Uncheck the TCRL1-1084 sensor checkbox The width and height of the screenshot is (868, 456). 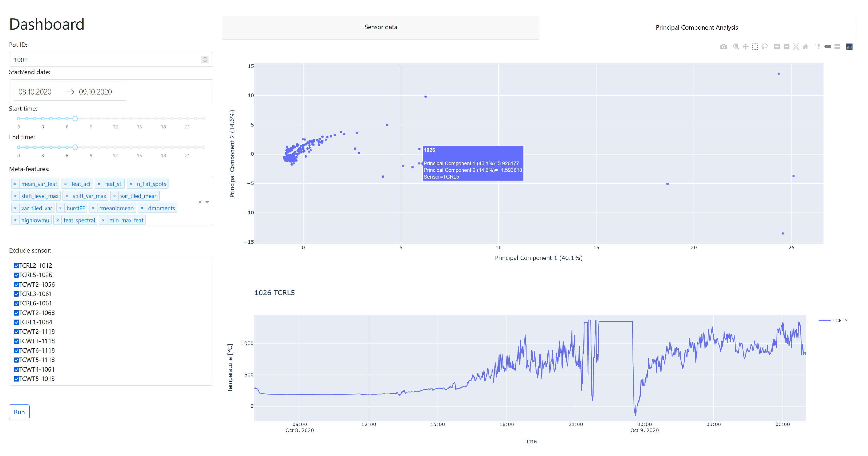[x=16, y=322]
